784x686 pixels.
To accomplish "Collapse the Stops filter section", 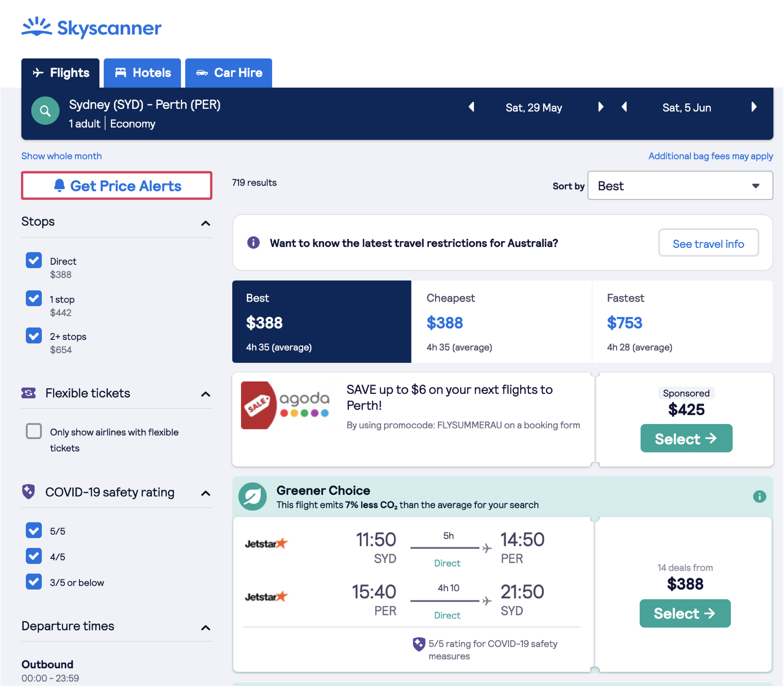I will (x=206, y=223).
